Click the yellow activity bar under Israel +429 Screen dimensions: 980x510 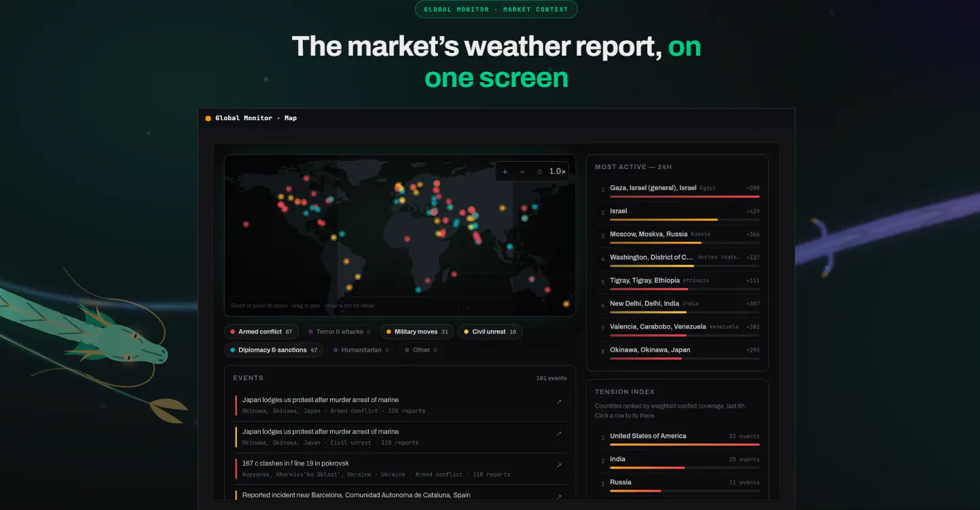pos(664,220)
